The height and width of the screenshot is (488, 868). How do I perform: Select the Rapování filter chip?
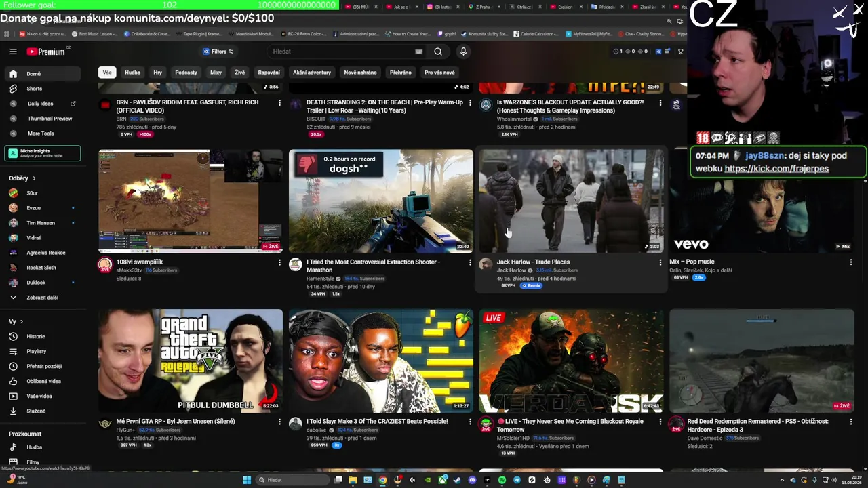pos(269,73)
